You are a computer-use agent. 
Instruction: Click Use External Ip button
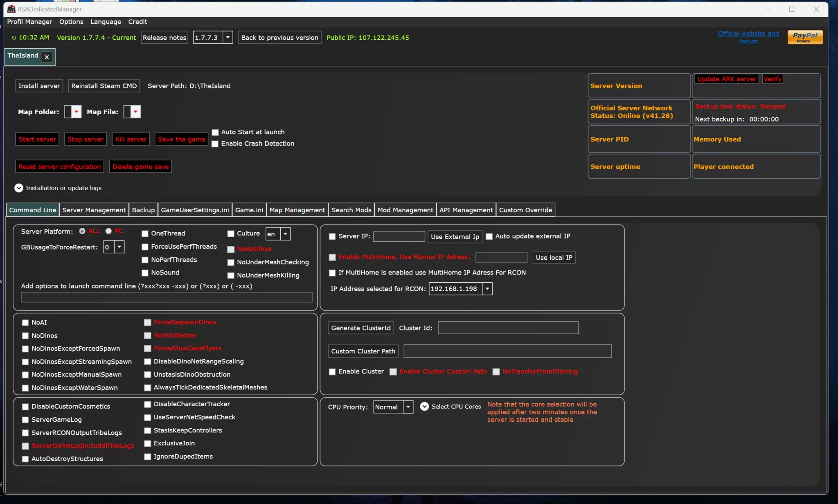455,237
